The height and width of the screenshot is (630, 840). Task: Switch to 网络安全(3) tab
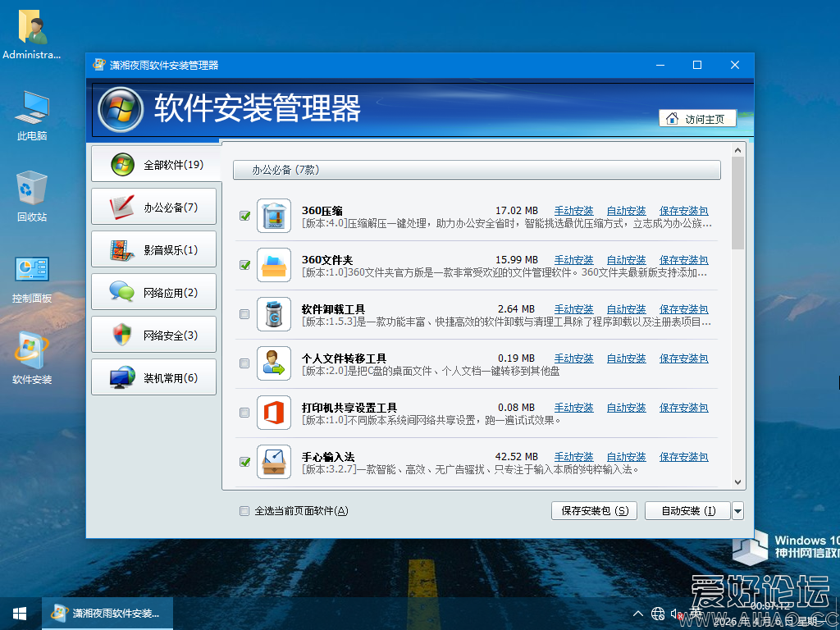[x=153, y=335]
